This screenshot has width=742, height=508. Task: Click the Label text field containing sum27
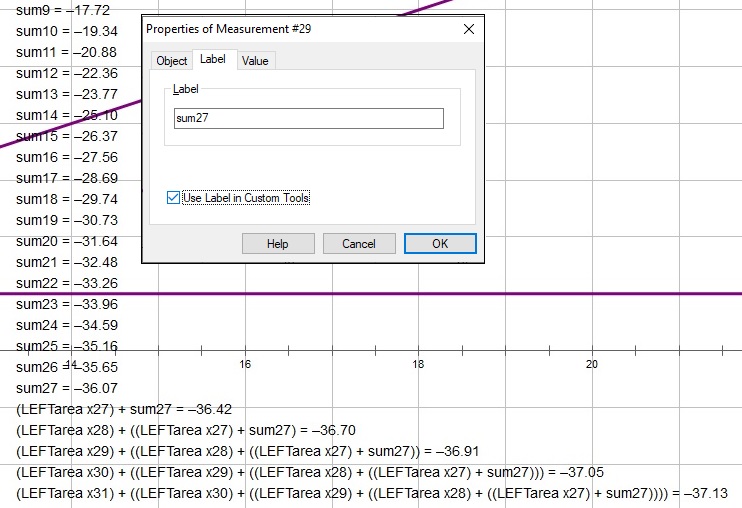coord(308,118)
